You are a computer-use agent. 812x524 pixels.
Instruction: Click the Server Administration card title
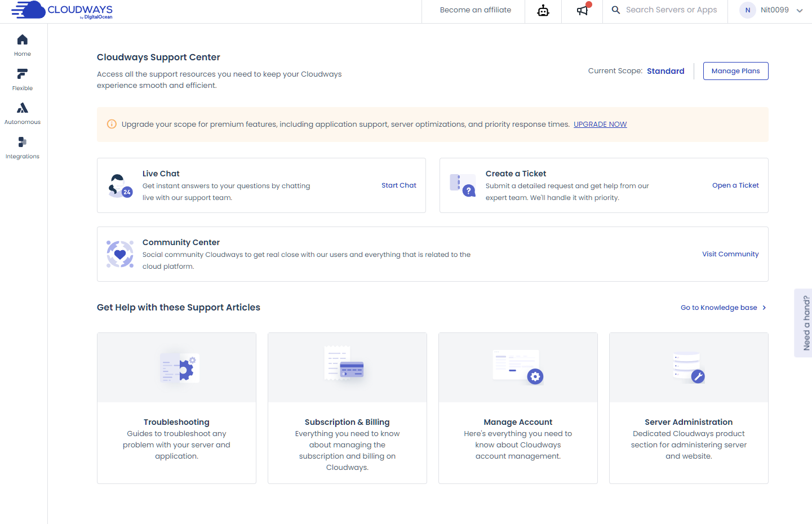pyautogui.click(x=689, y=422)
